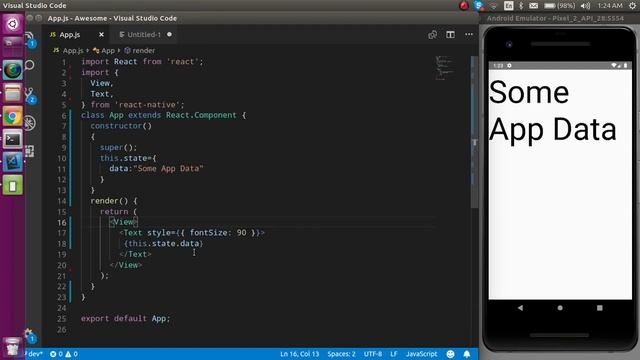This screenshot has height=360, width=640.
Task: Open Terminal from the dock
Action: pyautogui.click(x=13, y=140)
